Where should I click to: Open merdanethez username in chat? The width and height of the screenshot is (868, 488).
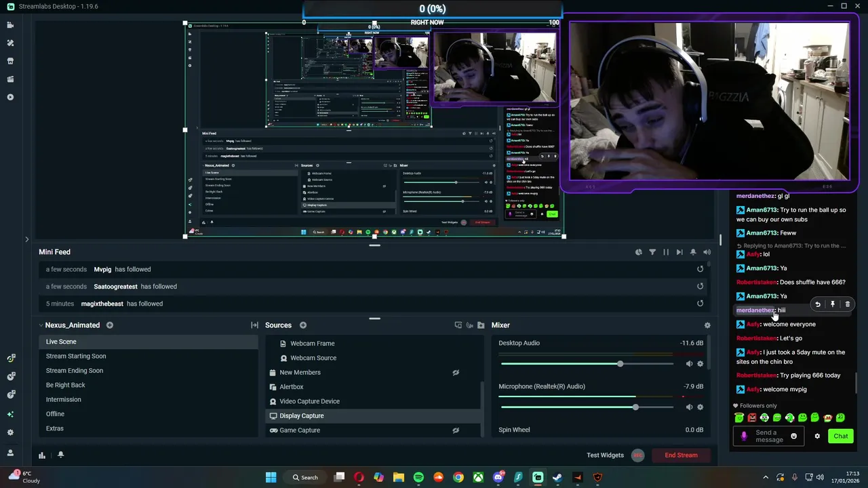[755, 310]
